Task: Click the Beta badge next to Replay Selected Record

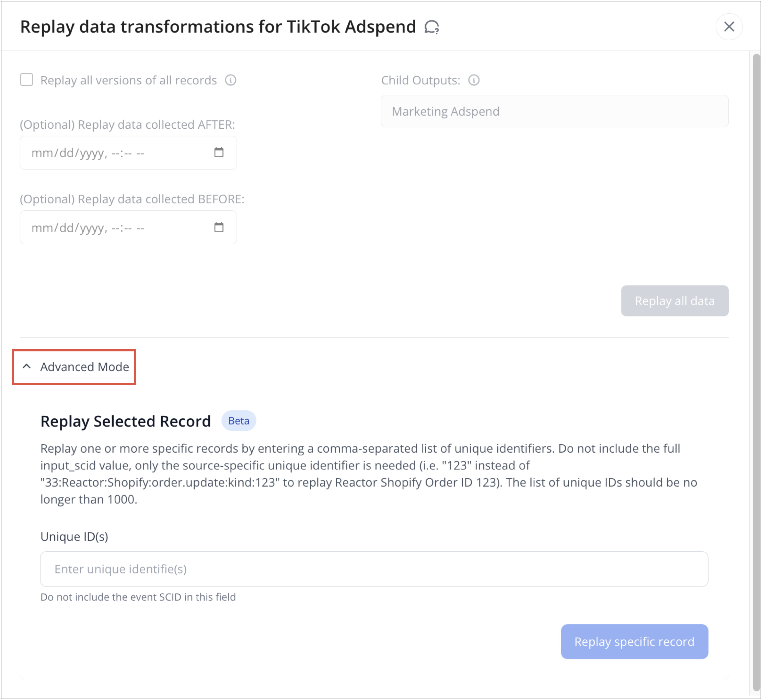Action: 238,420
